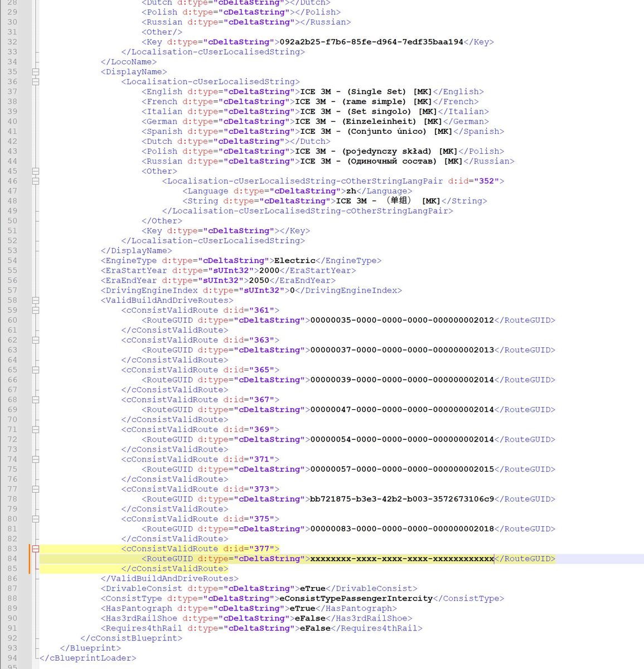Click the EraEndYear value '2050'
The height and width of the screenshot is (669, 644).
coord(259,280)
